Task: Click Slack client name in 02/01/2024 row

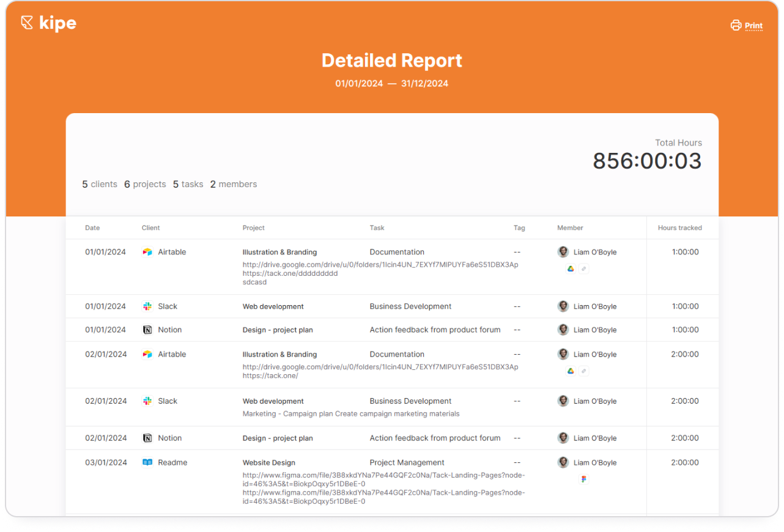Action: coord(168,401)
